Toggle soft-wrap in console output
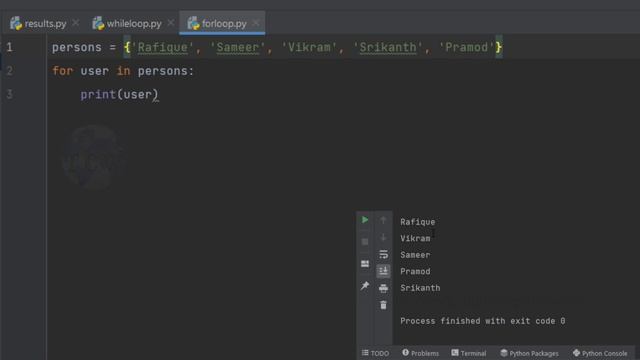This screenshot has width=640, height=360. pos(383,254)
